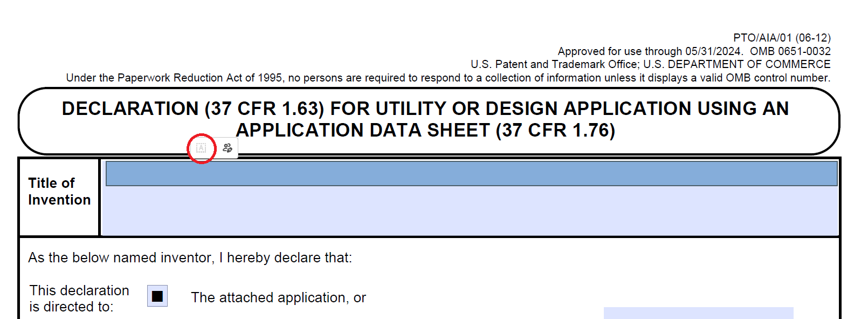Screen dimensions: 868x319
Task: Select the partial blue field at bottom right
Action: tap(698, 313)
